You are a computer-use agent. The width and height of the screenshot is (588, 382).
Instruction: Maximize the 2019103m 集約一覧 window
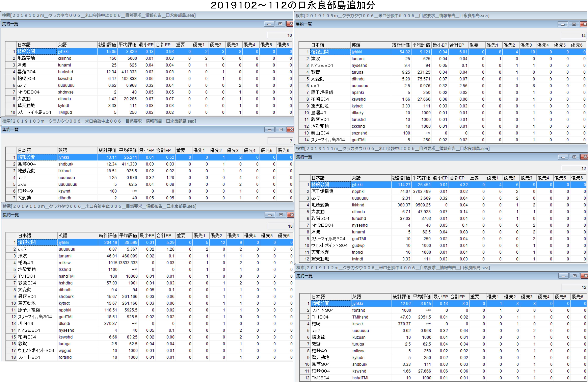[x=280, y=130]
